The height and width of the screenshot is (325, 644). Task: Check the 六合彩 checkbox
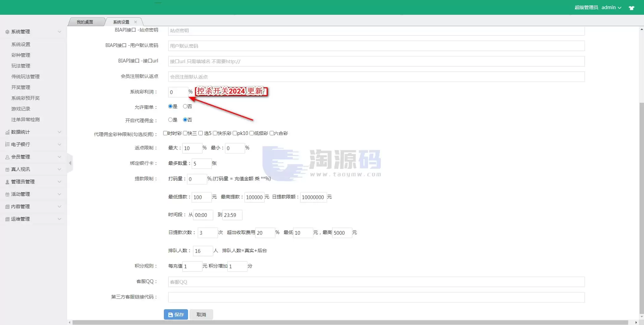pos(272,133)
